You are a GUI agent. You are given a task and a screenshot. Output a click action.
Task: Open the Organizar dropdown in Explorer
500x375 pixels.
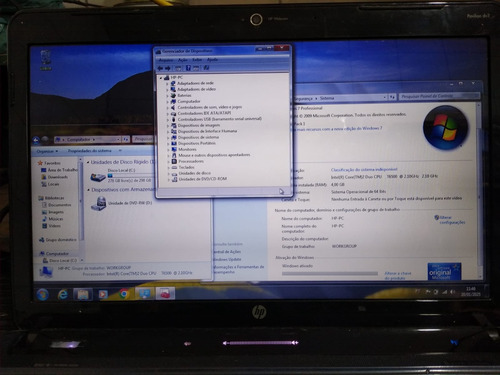pyautogui.click(x=47, y=151)
